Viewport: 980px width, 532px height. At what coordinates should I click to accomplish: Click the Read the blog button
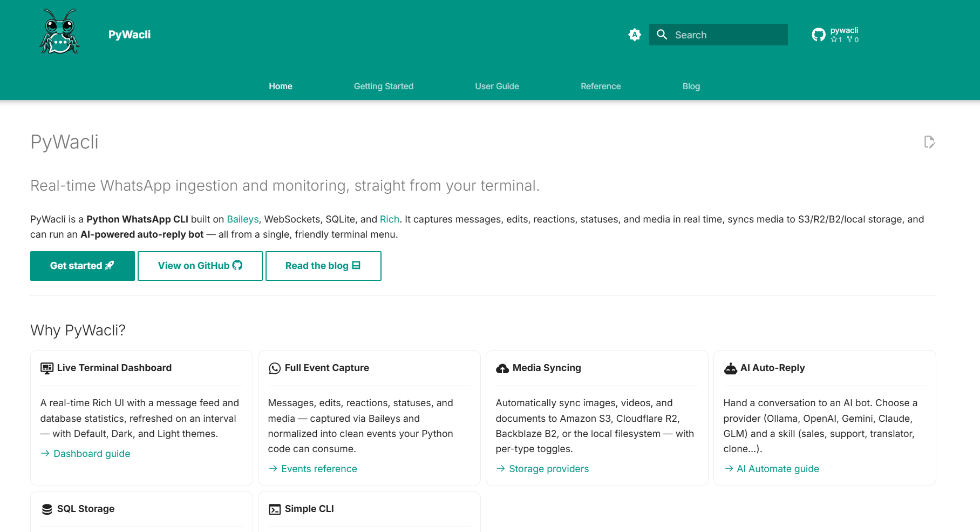click(323, 266)
